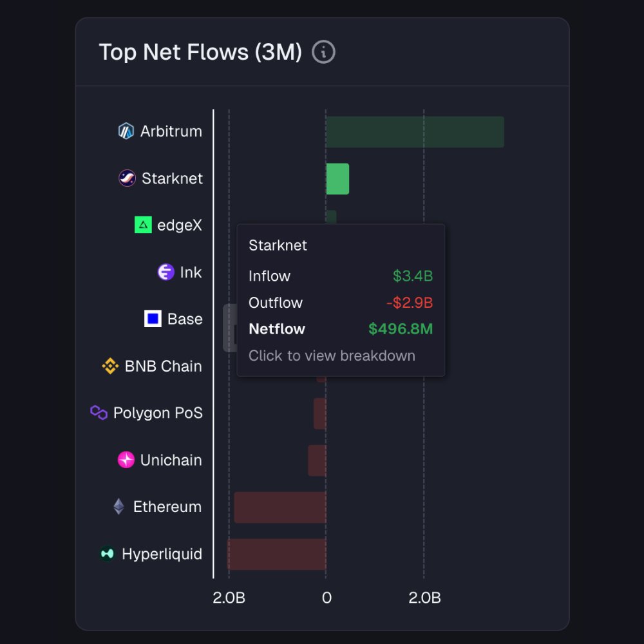Click the Unichain red outflow bar
The image size is (644, 644).
317,460
